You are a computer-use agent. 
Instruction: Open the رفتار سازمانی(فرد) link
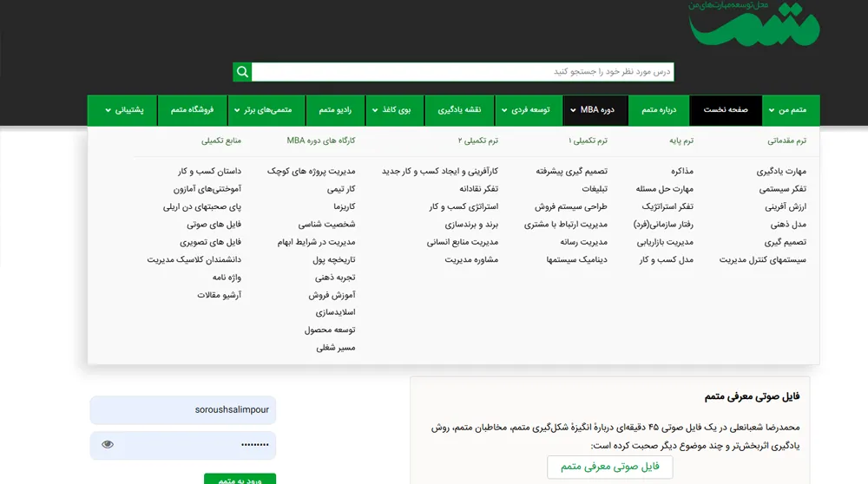coord(663,225)
